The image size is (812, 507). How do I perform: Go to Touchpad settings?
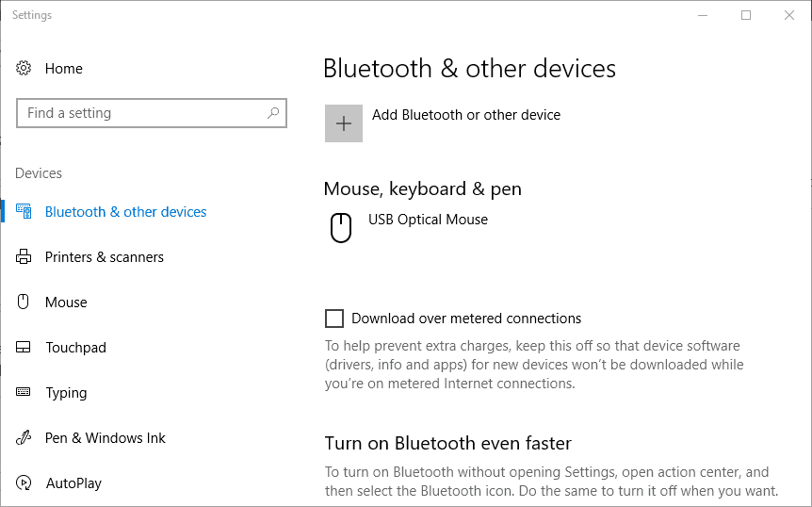[x=75, y=348]
